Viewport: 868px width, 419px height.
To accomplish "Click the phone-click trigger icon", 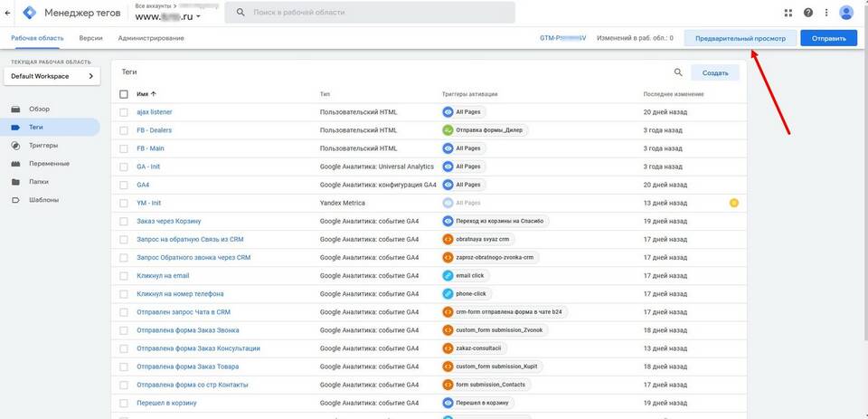I will [x=448, y=294].
